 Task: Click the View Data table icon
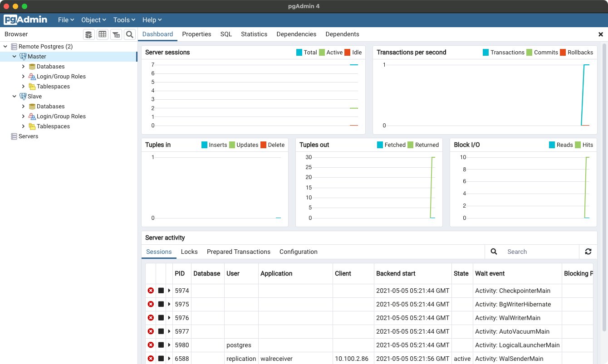[103, 34]
